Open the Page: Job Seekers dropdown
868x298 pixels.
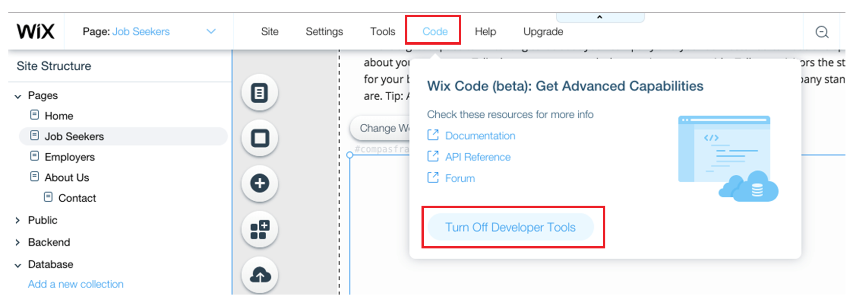point(149,31)
